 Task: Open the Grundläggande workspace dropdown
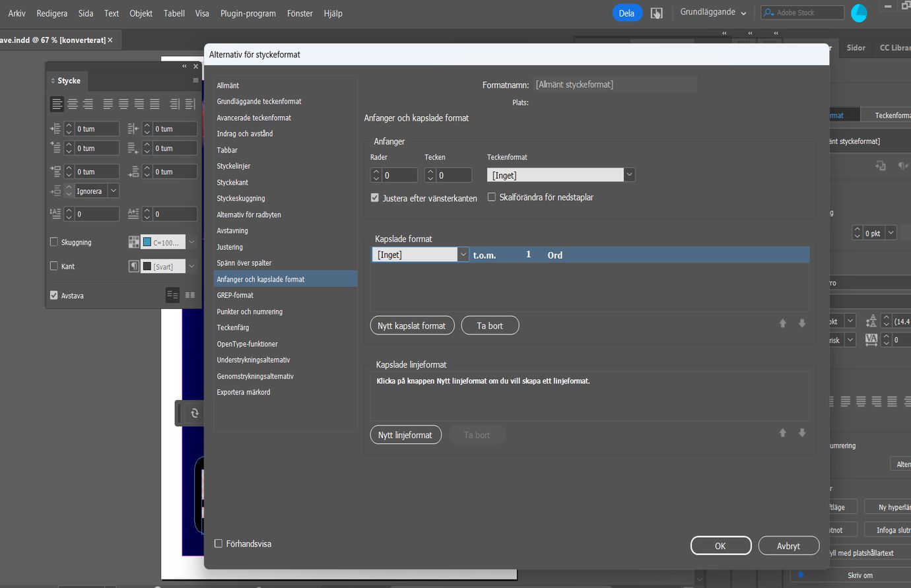(713, 13)
